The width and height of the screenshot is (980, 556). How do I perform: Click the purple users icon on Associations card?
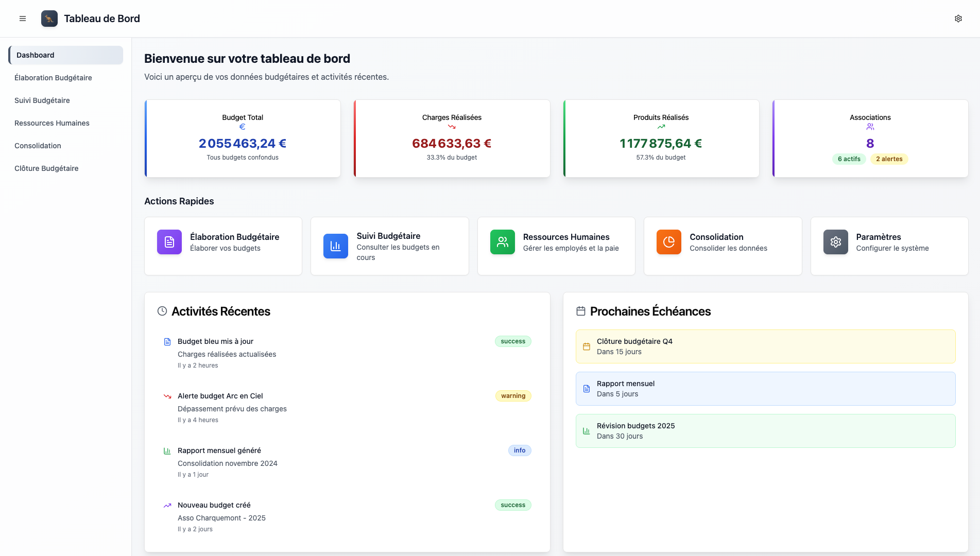(x=870, y=126)
